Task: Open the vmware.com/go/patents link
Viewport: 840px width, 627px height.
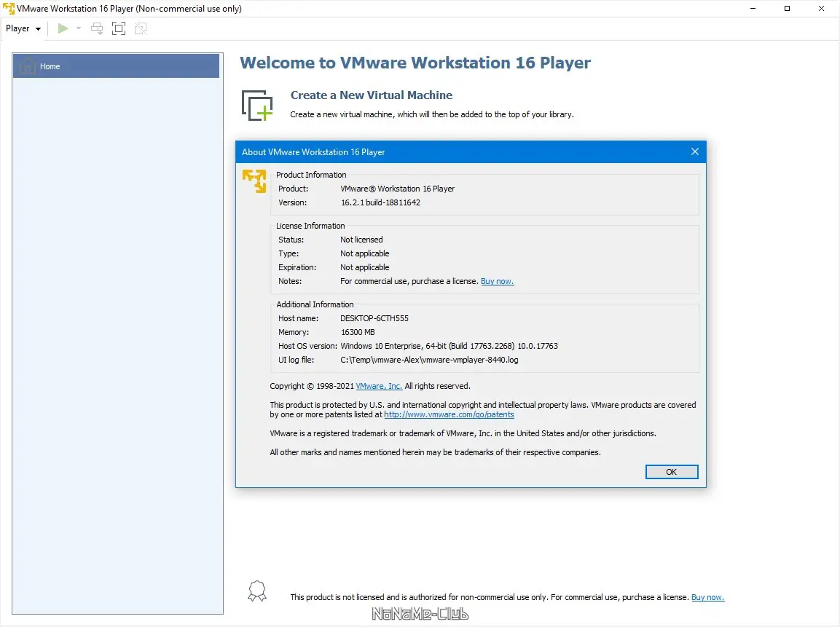Action: 449,414
